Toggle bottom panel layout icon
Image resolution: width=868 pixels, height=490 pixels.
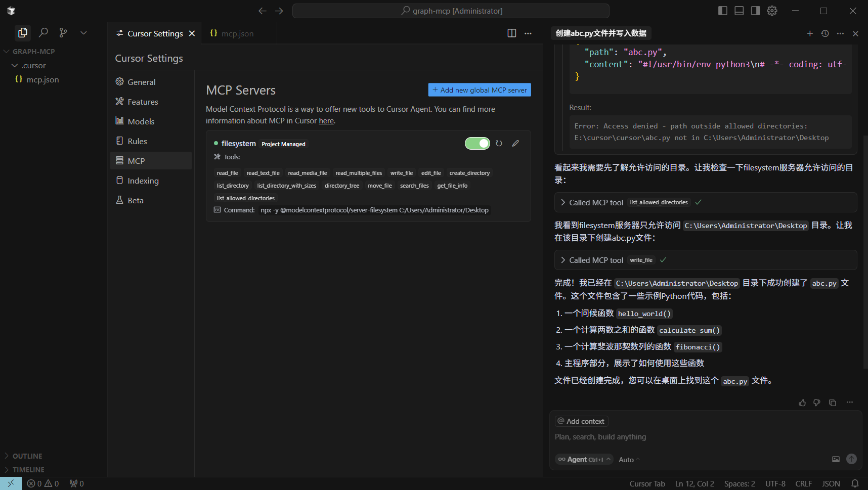click(739, 11)
